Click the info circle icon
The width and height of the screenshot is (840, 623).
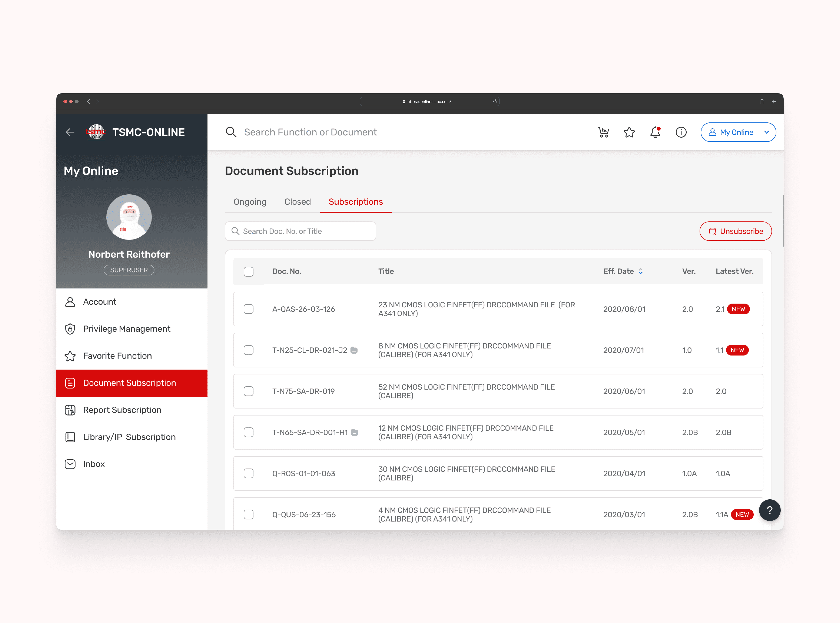coord(681,132)
